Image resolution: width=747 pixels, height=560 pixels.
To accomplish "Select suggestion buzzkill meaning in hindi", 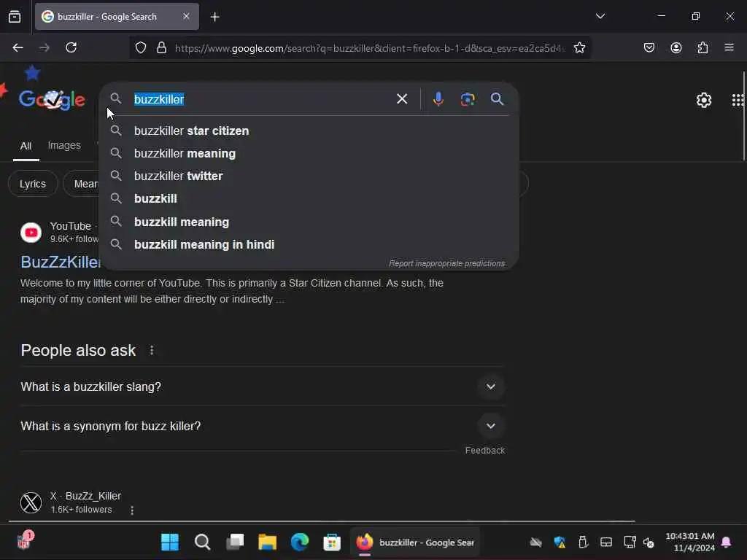I will point(309,244).
